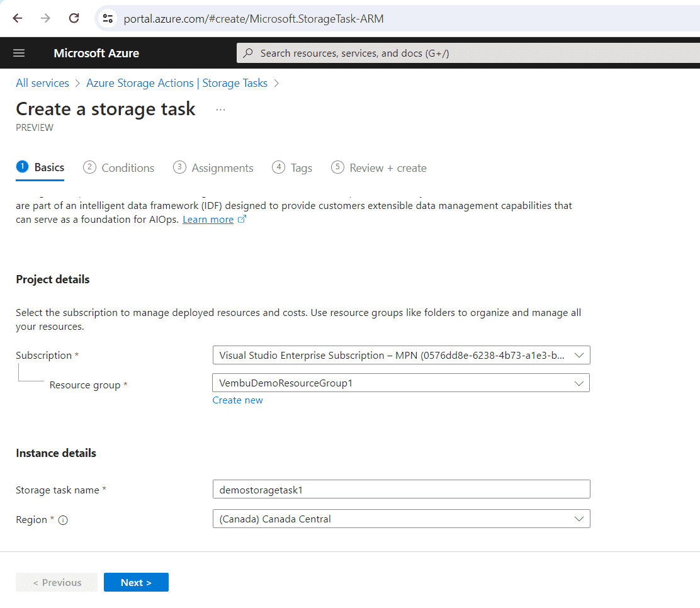Click the Region info icon
Viewport: 700px width, 608px height.
(63, 520)
